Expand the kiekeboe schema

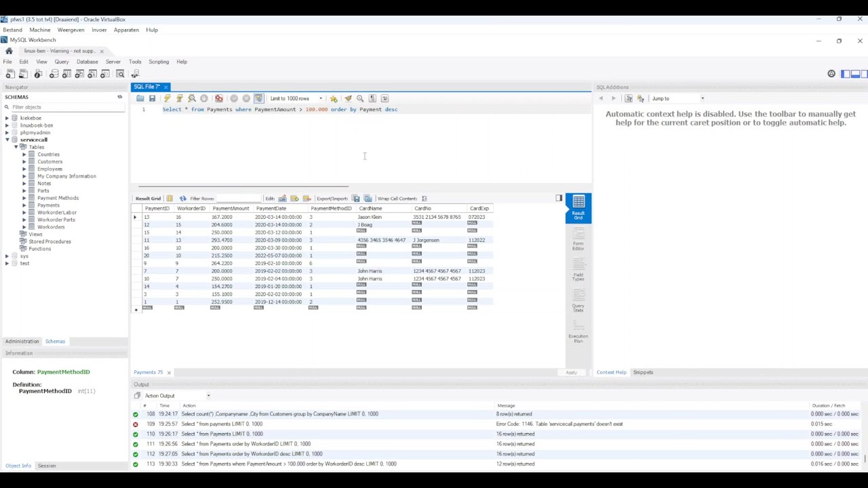coord(7,118)
